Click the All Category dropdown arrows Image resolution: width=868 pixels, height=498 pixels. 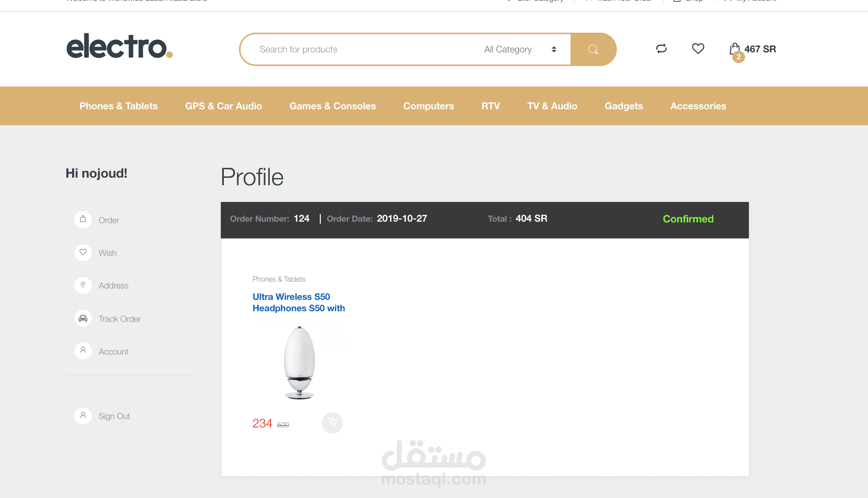(554, 49)
